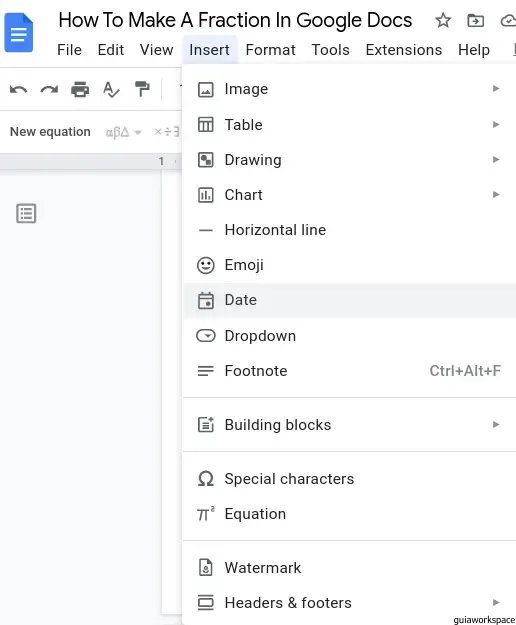
Task: Choose Special characters entry
Action: tap(349, 479)
